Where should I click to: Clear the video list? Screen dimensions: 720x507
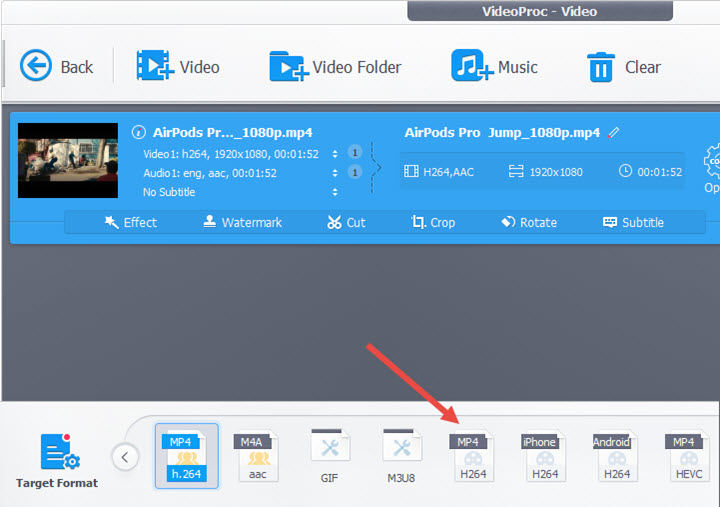[624, 67]
